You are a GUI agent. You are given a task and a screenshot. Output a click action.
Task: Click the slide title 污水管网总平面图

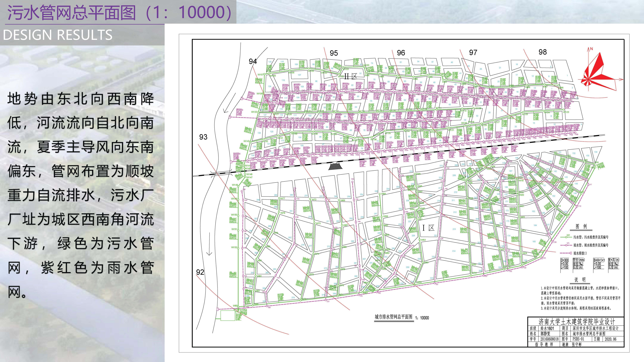point(72,12)
